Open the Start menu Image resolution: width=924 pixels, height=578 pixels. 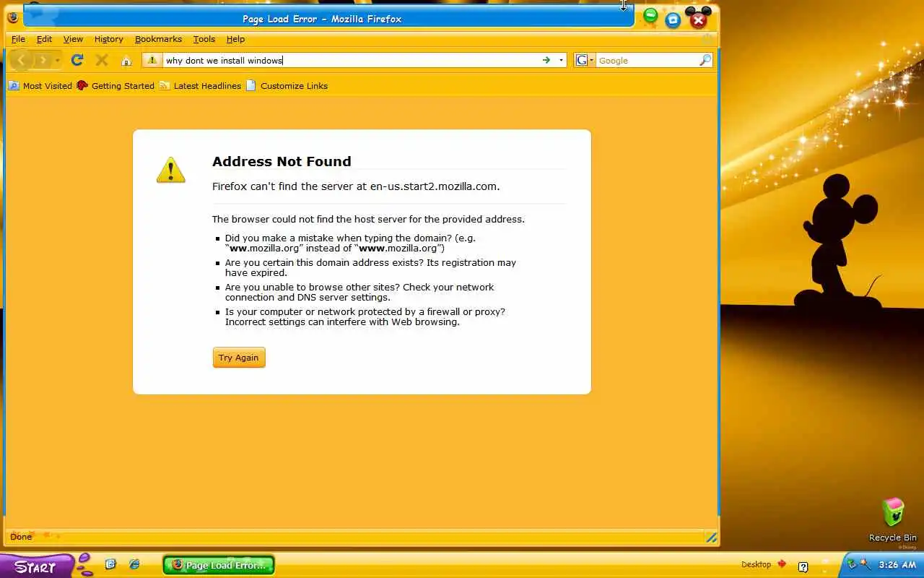pos(36,566)
